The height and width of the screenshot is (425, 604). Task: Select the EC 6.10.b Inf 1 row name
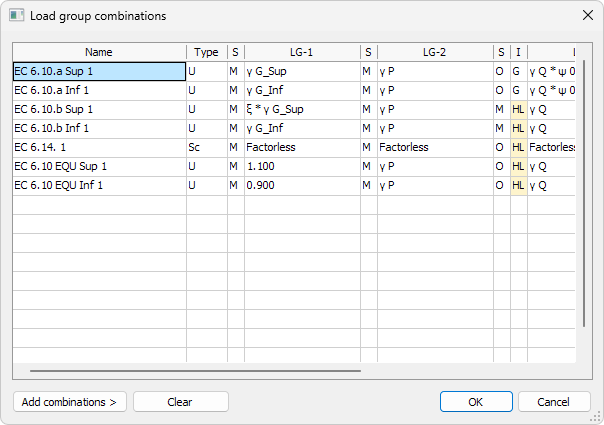99,128
